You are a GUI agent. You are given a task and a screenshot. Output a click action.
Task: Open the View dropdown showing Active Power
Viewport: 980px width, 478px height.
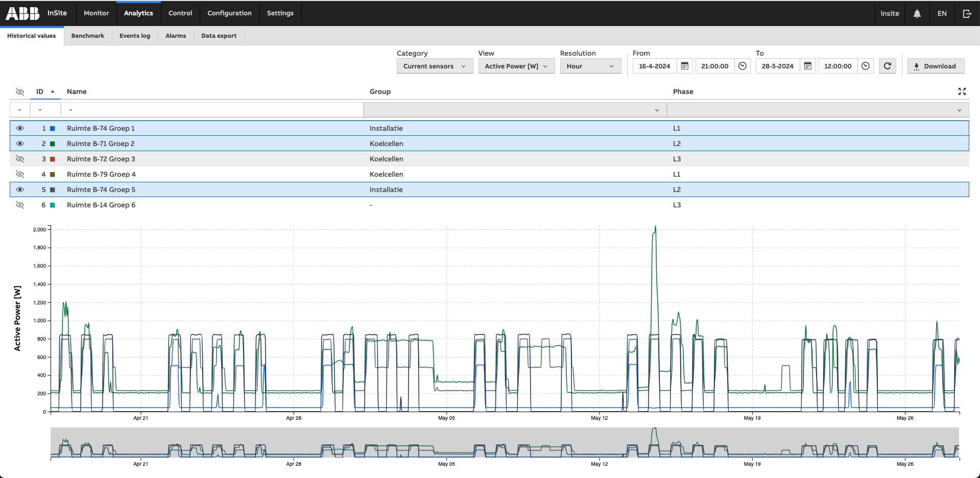pos(516,66)
